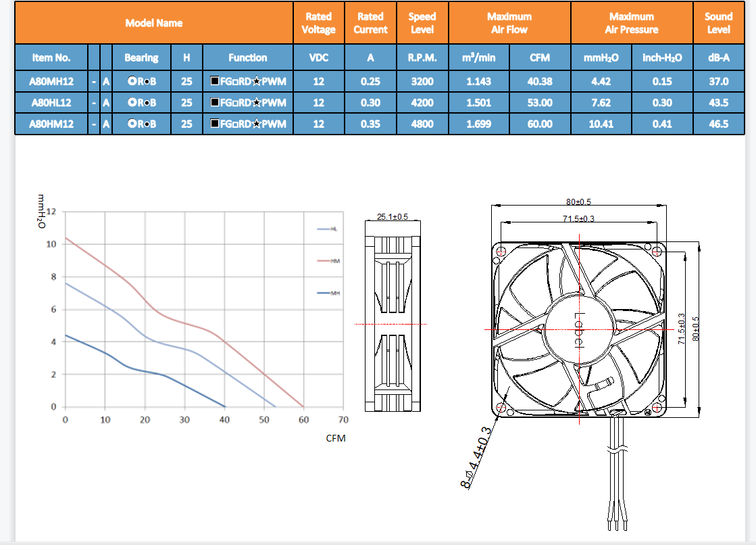Click the bottom-left red mounting hole on fan
756x545 pixels.
pyautogui.click(x=501, y=408)
